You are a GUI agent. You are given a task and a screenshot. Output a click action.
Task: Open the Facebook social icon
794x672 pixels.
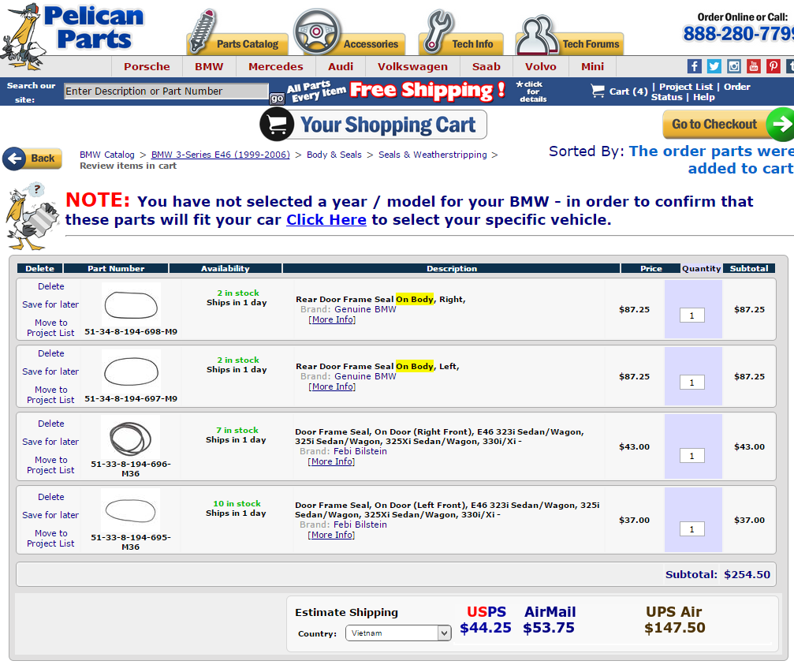(x=694, y=66)
